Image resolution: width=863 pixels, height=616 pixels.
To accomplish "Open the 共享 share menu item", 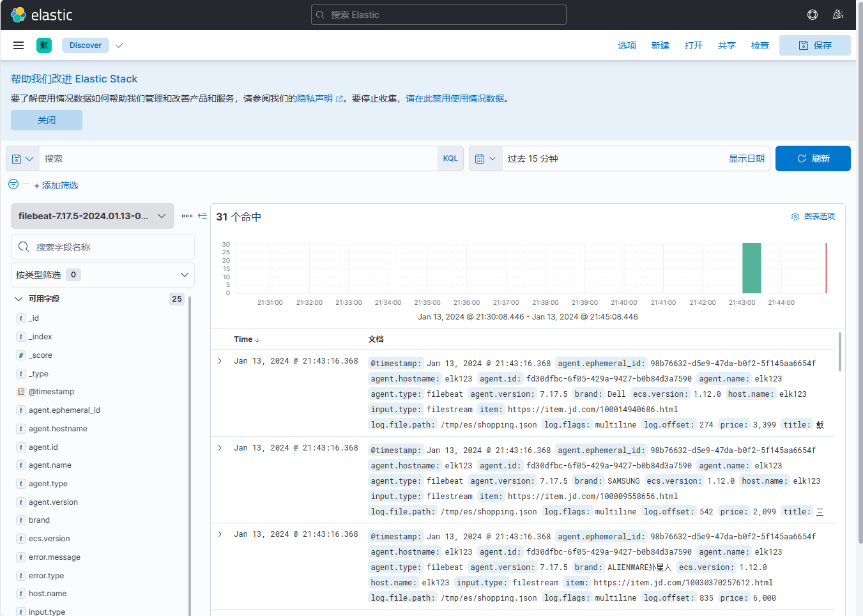I will [x=726, y=45].
